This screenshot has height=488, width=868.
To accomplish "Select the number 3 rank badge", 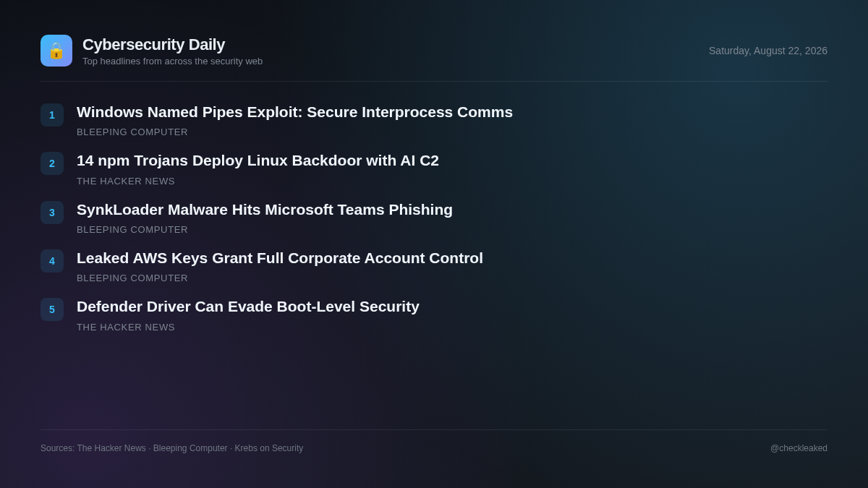I will pos(52,213).
